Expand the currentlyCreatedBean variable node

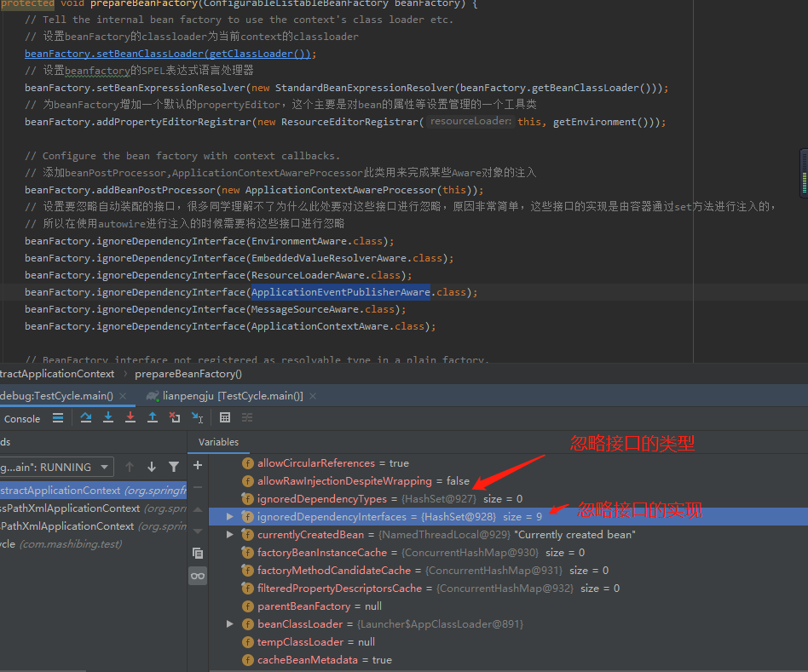click(x=230, y=535)
